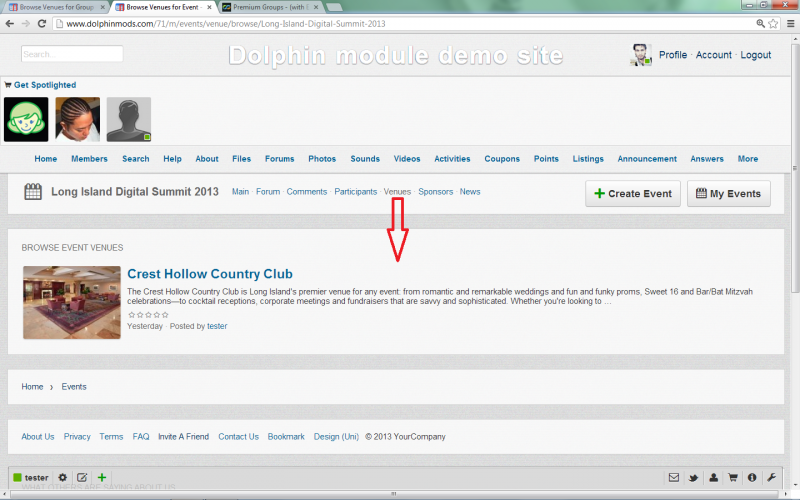Click the Logout link
Viewport: 800px width, 500px height.
pyautogui.click(x=756, y=55)
